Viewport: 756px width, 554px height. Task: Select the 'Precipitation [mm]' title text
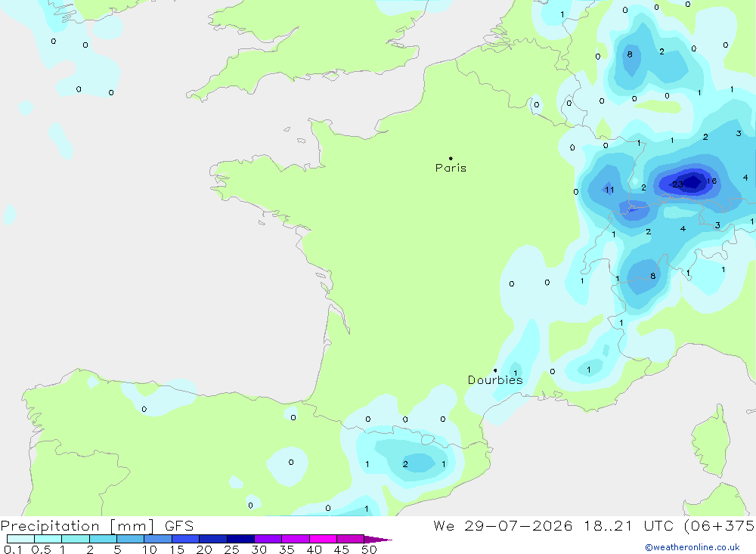tap(77, 526)
